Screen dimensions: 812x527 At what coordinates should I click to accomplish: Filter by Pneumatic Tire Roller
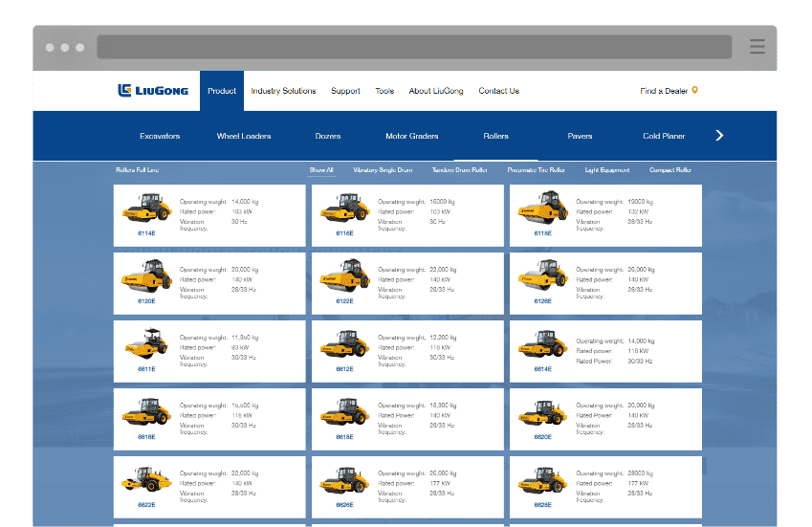pos(536,170)
